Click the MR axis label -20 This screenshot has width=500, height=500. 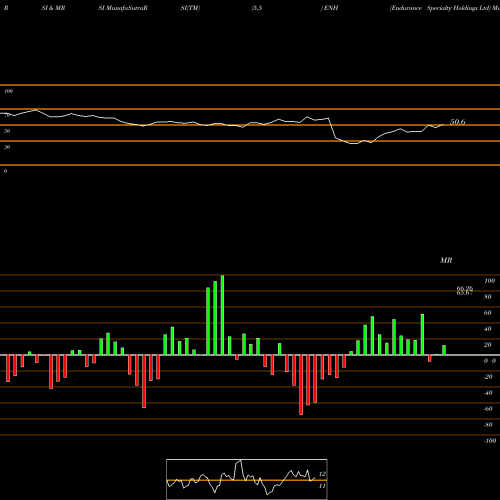[x=488, y=377]
